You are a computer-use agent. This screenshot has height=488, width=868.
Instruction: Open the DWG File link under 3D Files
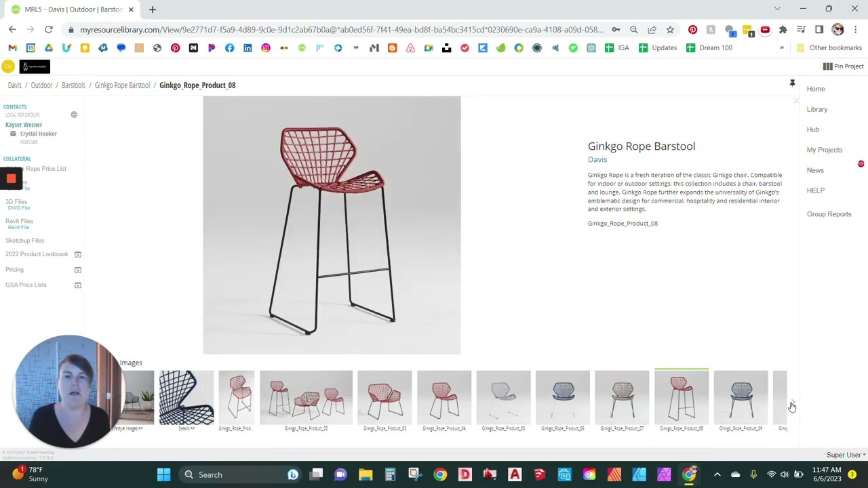point(19,208)
